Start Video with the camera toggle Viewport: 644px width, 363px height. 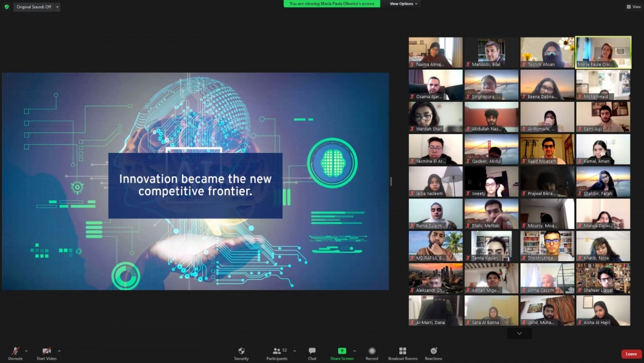46,353
